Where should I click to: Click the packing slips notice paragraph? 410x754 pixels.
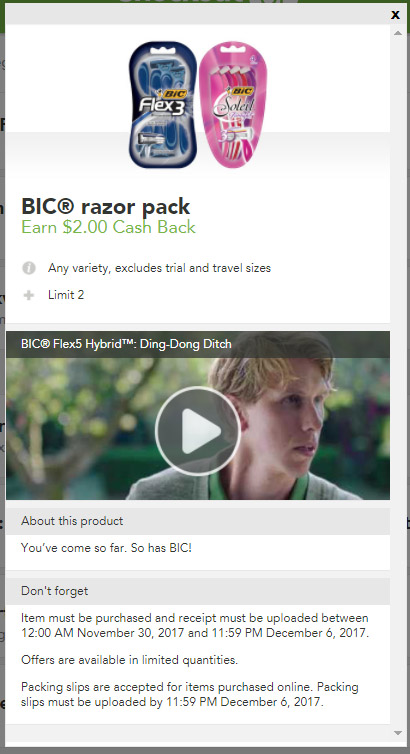(190, 694)
